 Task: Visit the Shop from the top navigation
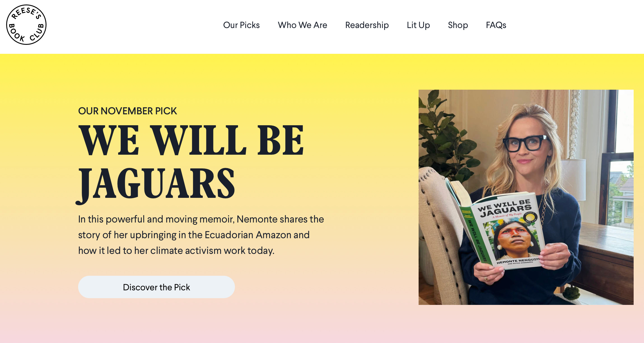coord(458,25)
